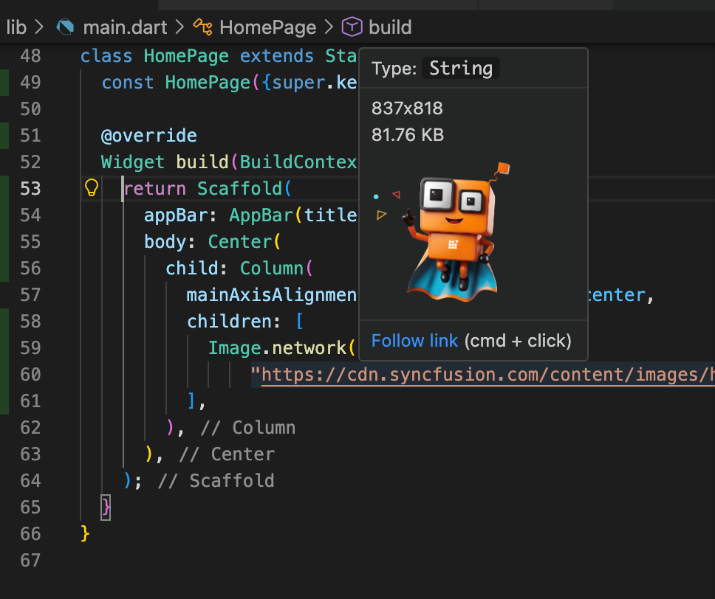
Task: Select line number 59 in the gutter
Action: (x=30, y=347)
